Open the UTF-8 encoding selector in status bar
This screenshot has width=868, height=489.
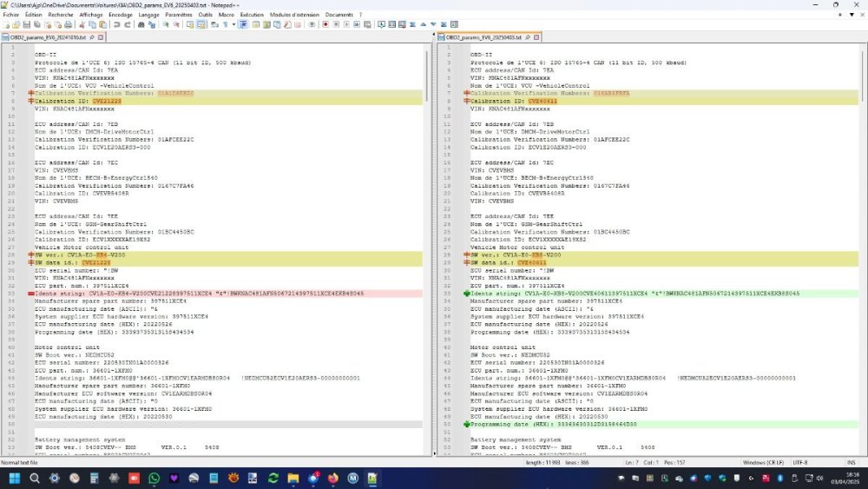[801, 462]
